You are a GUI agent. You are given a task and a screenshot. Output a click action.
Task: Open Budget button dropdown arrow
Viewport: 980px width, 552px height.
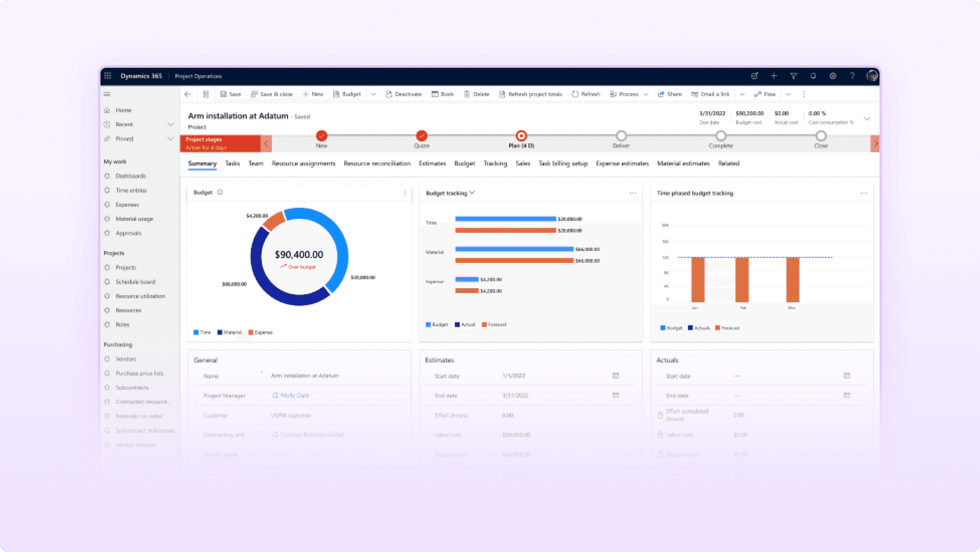click(x=373, y=94)
